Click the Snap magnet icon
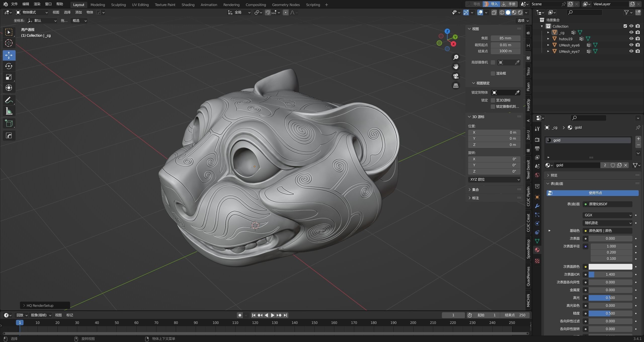The height and width of the screenshot is (342, 644). pos(268,13)
